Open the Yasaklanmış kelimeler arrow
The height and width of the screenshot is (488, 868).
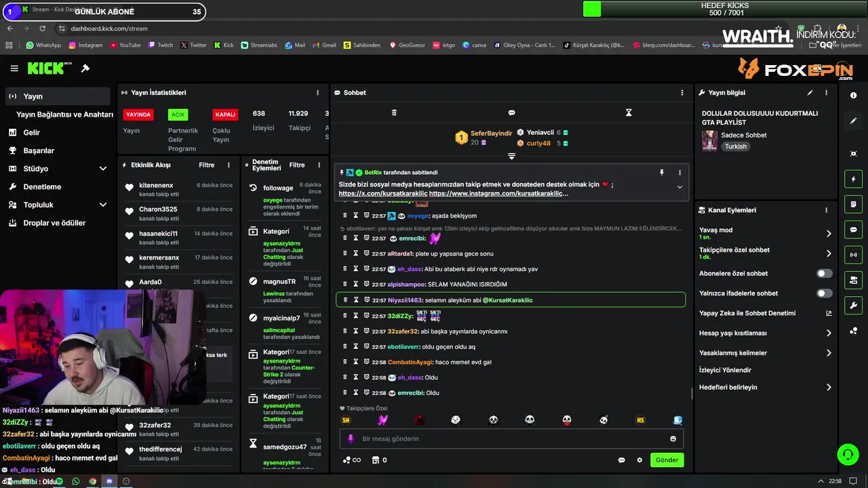click(829, 353)
